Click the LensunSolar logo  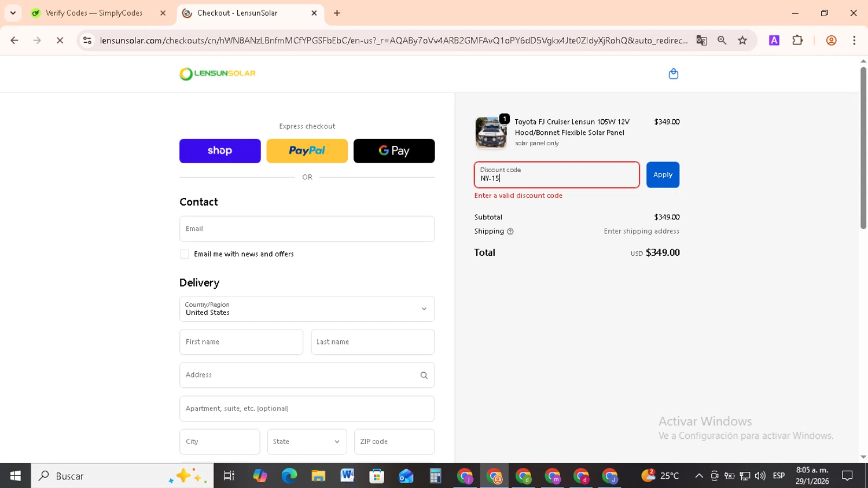click(218, 74)
